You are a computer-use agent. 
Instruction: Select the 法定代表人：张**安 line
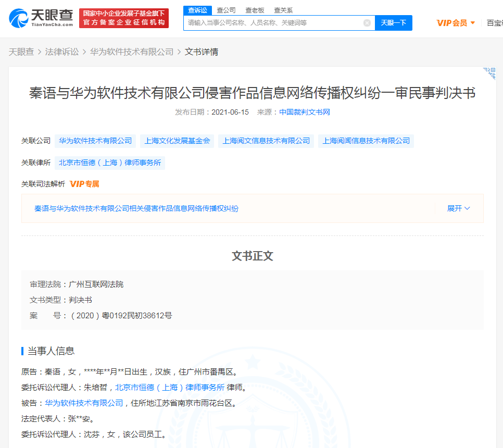click(57, 419)
